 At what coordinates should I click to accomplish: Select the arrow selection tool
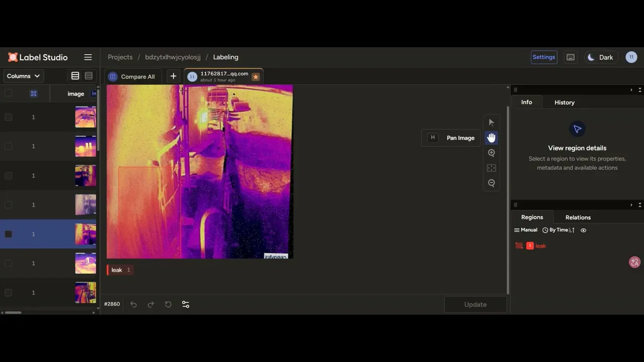(492, 123)
